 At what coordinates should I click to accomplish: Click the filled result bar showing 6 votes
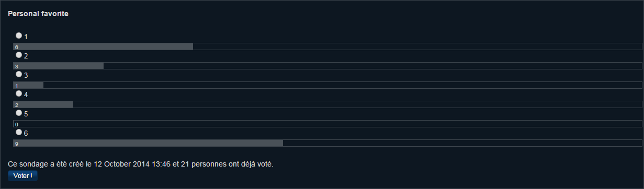(103, 46)
